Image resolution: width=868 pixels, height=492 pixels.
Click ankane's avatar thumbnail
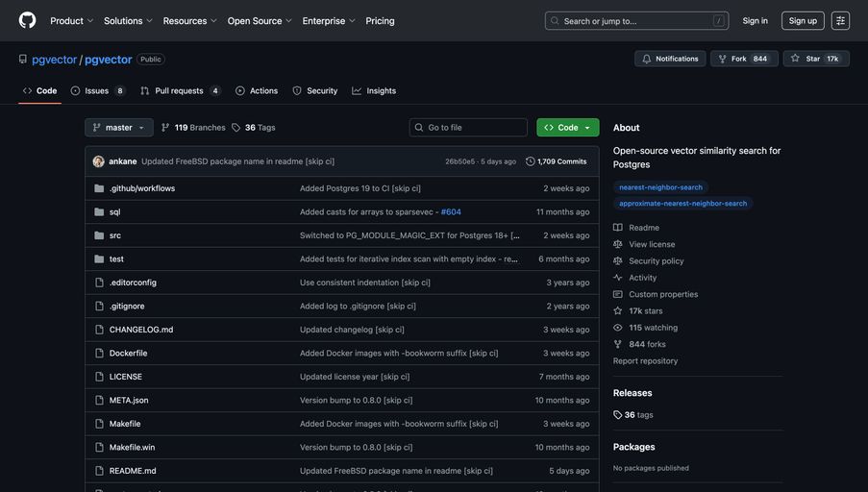(x=98, y=161)
